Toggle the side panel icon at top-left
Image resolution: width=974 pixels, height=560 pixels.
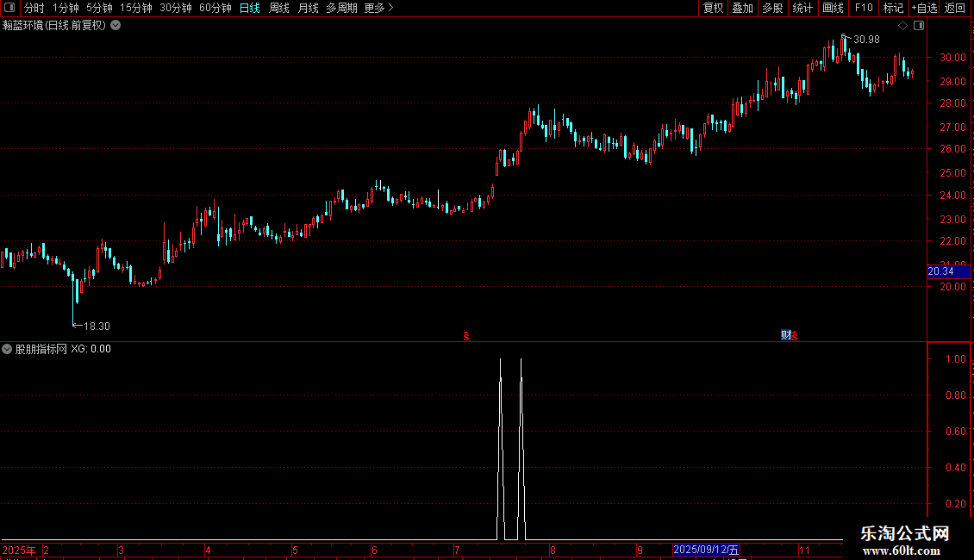point(9,8)
